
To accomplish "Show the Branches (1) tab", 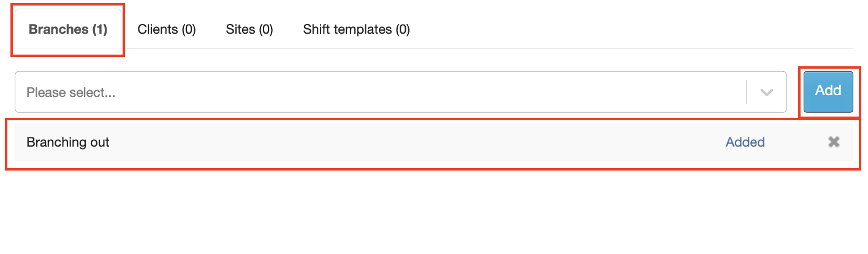I will point(68,29).
